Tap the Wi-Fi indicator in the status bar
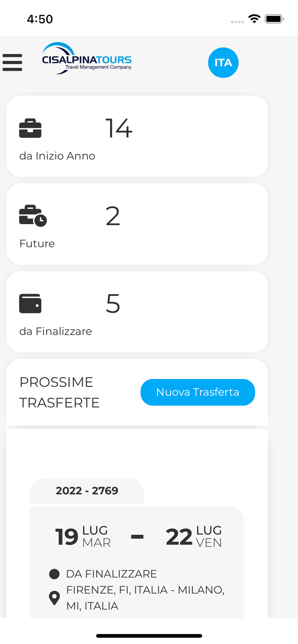298x644 pixels. [254, 18]
